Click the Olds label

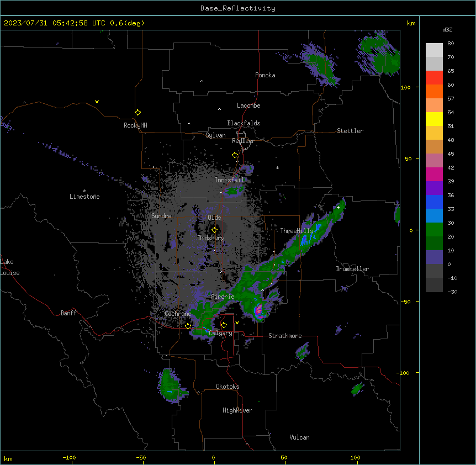click(x=214, y=218)
